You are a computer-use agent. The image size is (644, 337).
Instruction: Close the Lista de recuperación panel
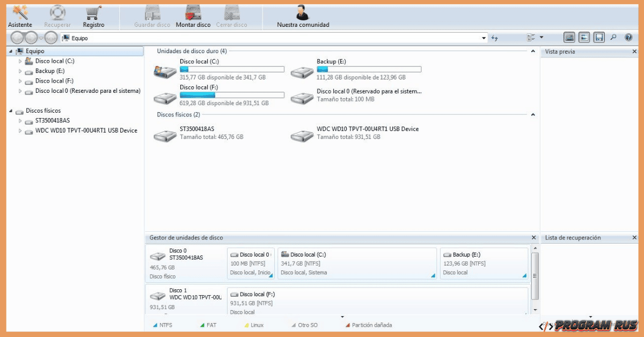pyautogui.click(x=634, y=237)
